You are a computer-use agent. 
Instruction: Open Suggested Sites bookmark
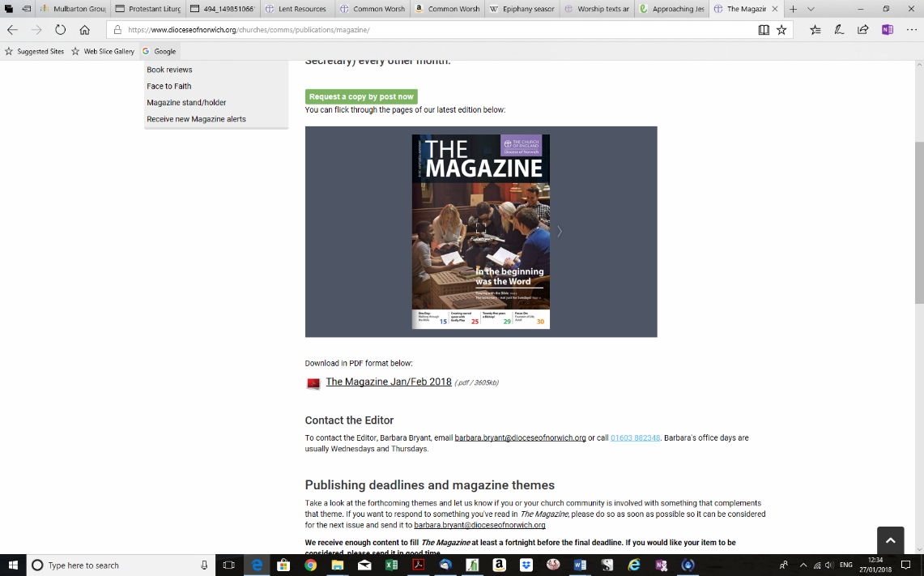click(x=34, y=51)
